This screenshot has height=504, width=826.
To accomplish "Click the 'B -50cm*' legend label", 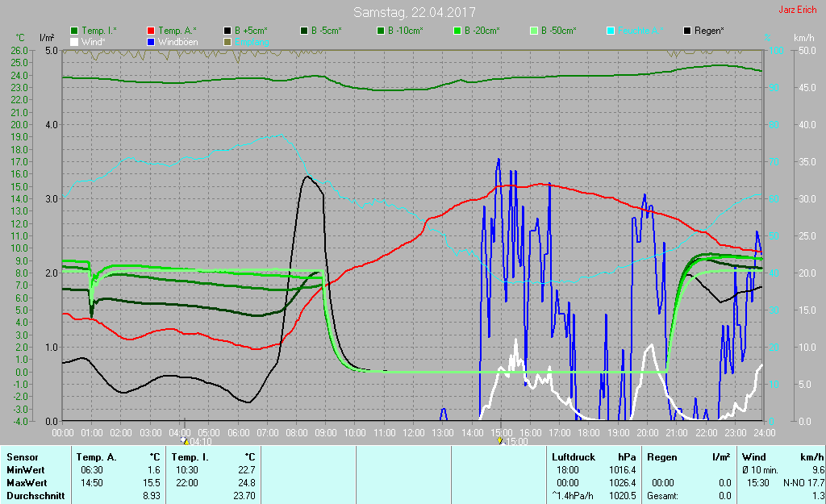I will 558,31.
